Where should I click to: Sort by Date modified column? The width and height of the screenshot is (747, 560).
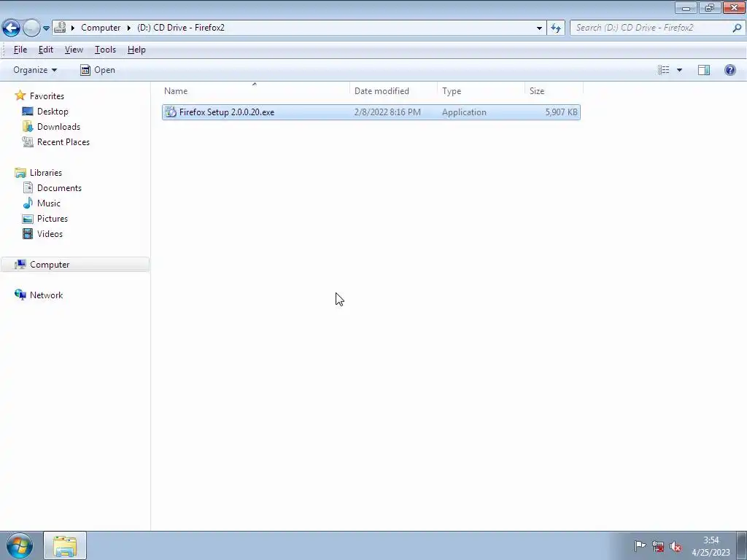(393, 91)
